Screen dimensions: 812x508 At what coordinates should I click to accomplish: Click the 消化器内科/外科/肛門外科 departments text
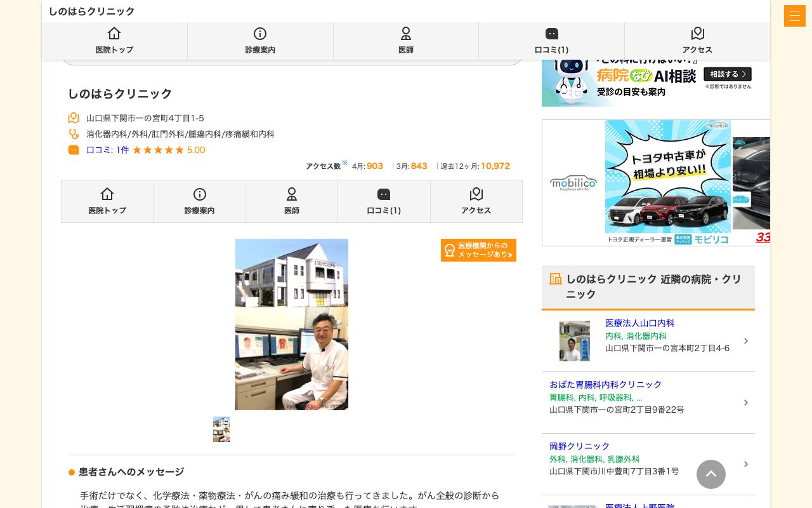pyautogui.click(x=180, y=134)
